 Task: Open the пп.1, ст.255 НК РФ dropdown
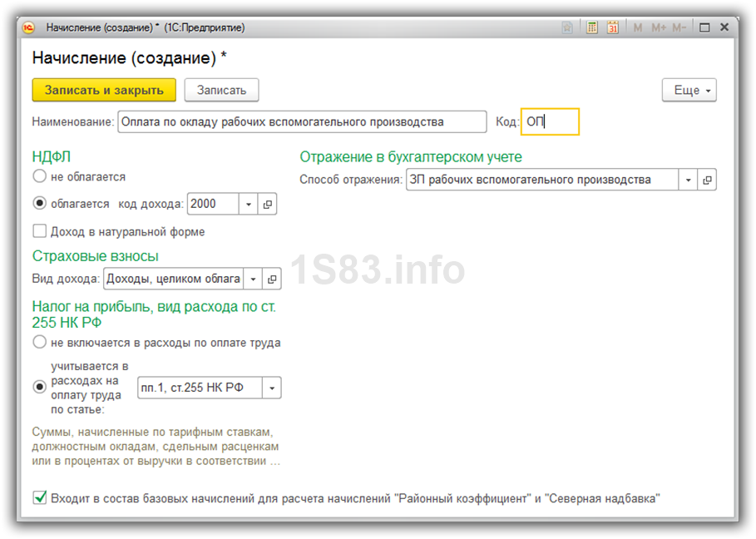pyautogui.click(x=271, y=388)
